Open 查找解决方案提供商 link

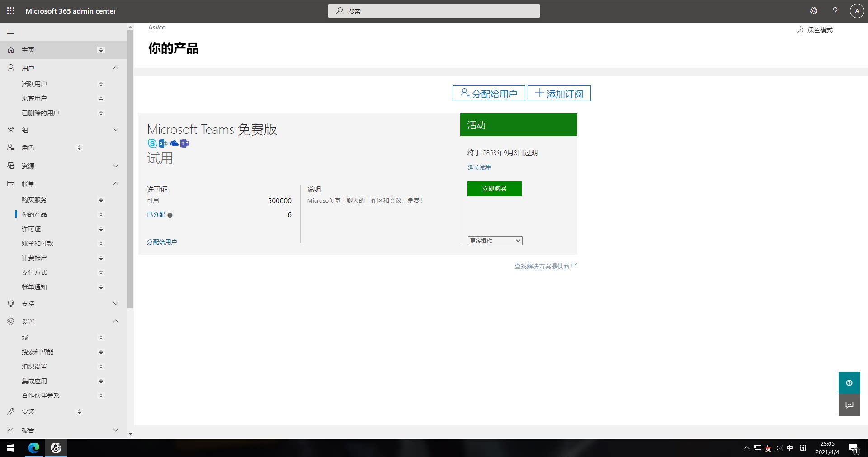(546, 266)
